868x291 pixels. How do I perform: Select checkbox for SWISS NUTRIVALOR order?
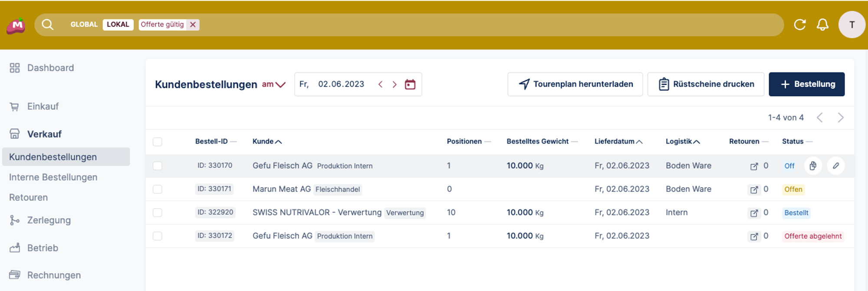[x=158, y=213]
